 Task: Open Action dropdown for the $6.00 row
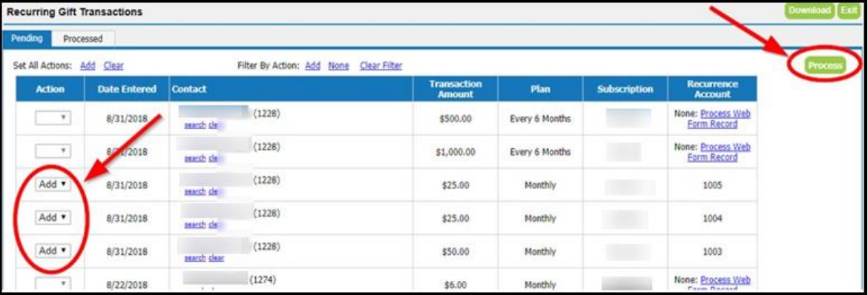click(x=53, y=283)
